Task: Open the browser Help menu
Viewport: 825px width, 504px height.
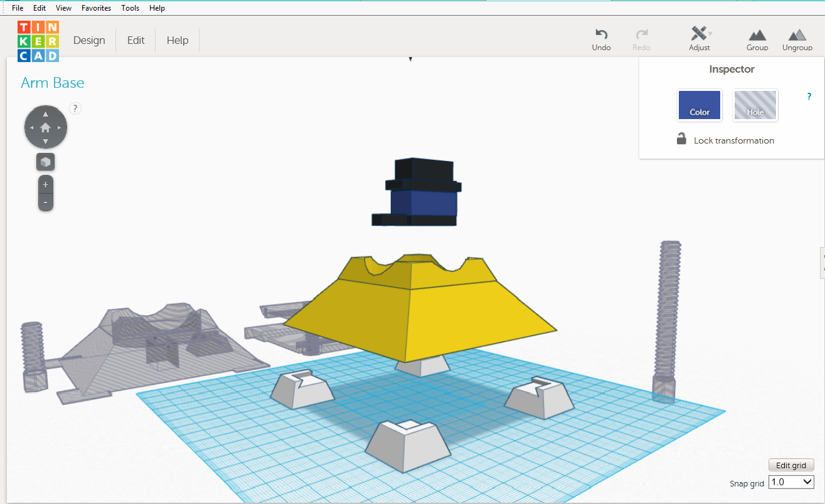Action: pyautogui.click(x=157, y=8)
